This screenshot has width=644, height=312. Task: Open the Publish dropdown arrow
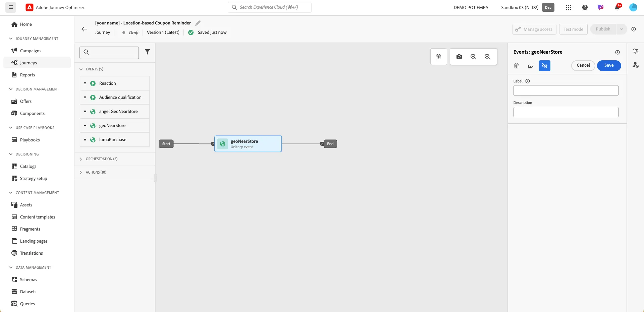[x=621, y=29]
